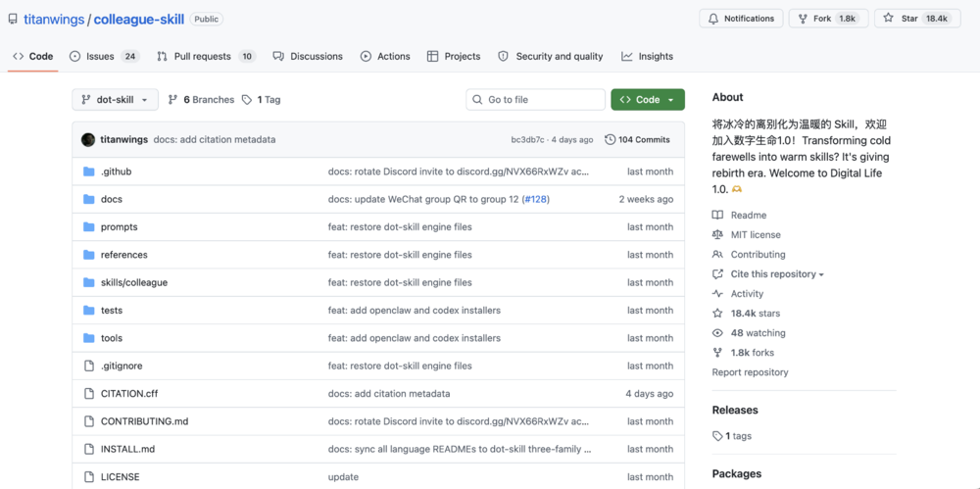The width and height of the screenshot is (980, 489).
Task: Click the prompts folder icon
Action: [x=89, y=227]
